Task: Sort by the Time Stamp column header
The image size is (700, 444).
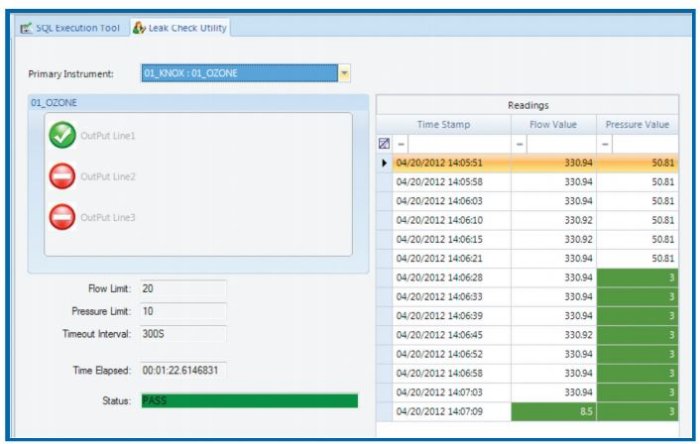Action: [x=443, y=124]
